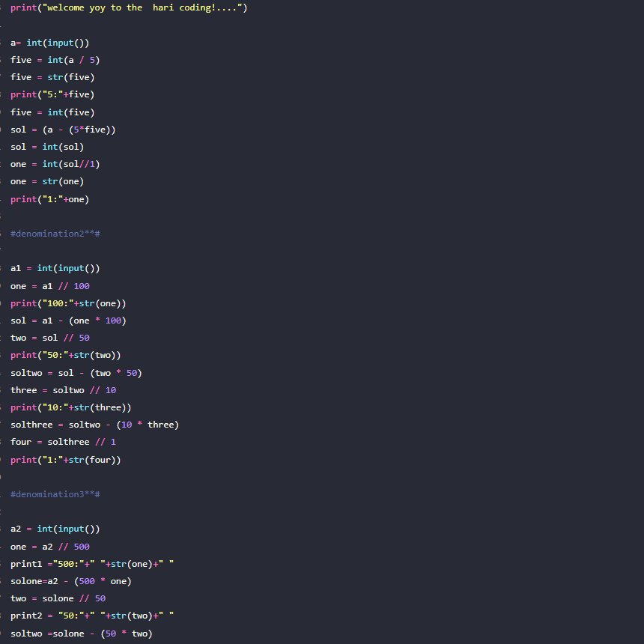The height and width of the screenshot is (644, 644).
Task: Click the line starting 'print1 ="500:"'
Action: click(92, 564)
